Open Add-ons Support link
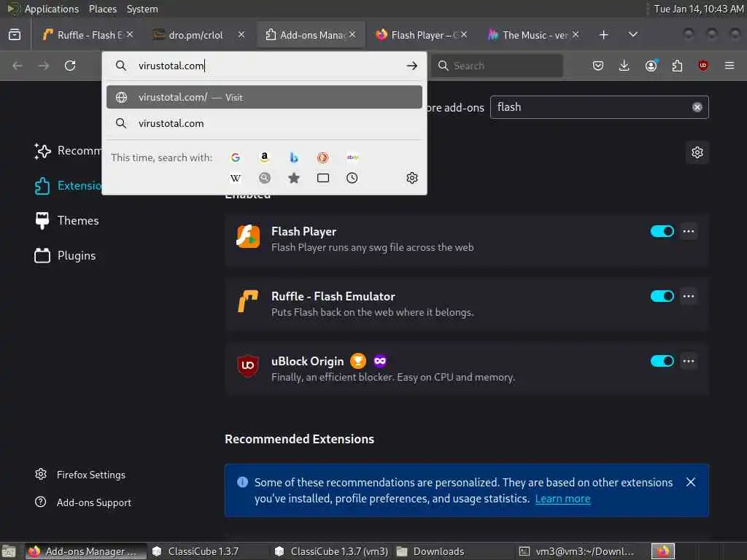 tap(83, 502)
